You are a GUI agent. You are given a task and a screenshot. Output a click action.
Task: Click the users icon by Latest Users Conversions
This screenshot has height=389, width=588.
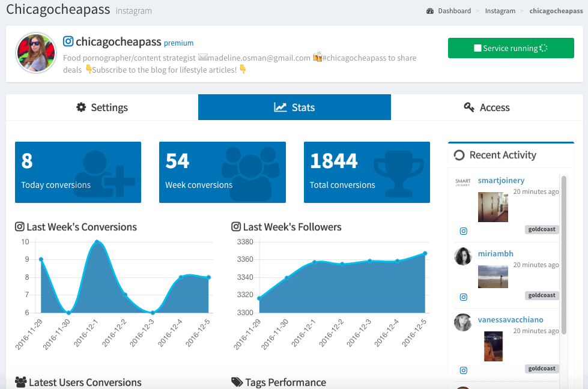coord(20,382)
